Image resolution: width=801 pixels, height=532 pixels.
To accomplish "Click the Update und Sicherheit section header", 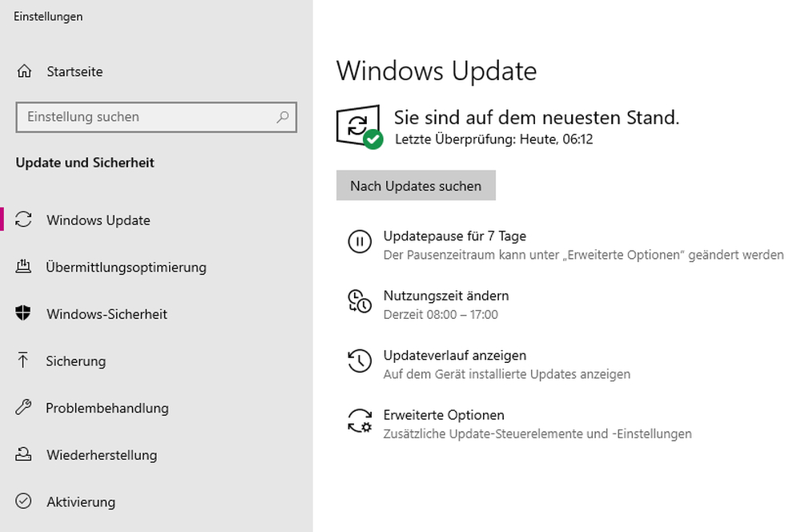I will pyautogui.click(x=85, y=163).
